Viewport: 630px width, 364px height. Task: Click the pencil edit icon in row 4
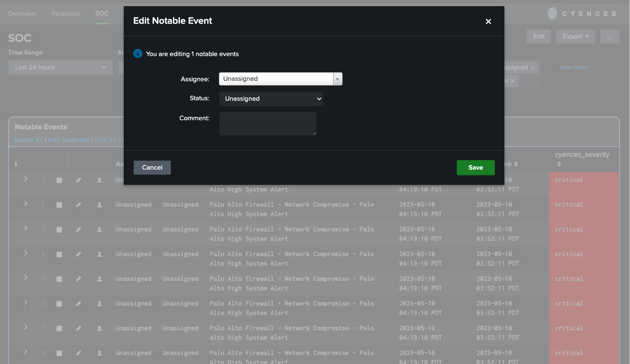[79, 254]
